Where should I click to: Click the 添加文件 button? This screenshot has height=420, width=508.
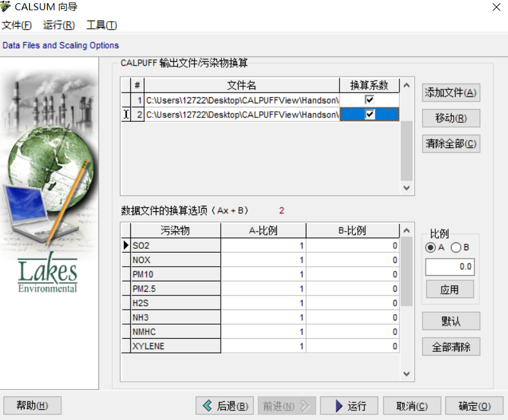pyautogui.click(x=451, y=93)
